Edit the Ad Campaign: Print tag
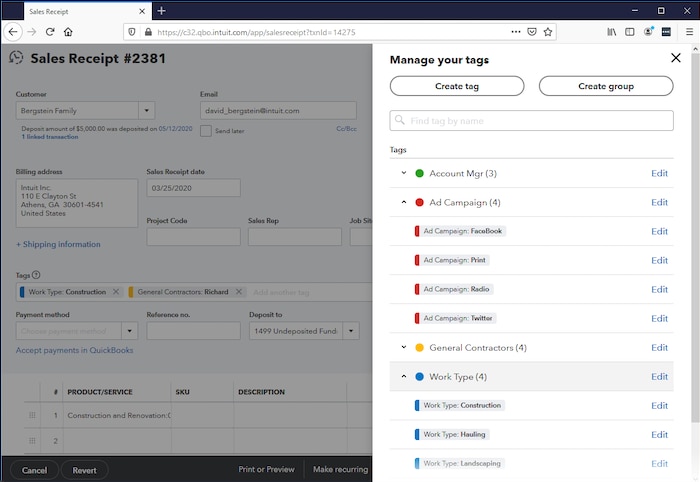The height and width of the screenshot is (482, 700). coord(659,260)
